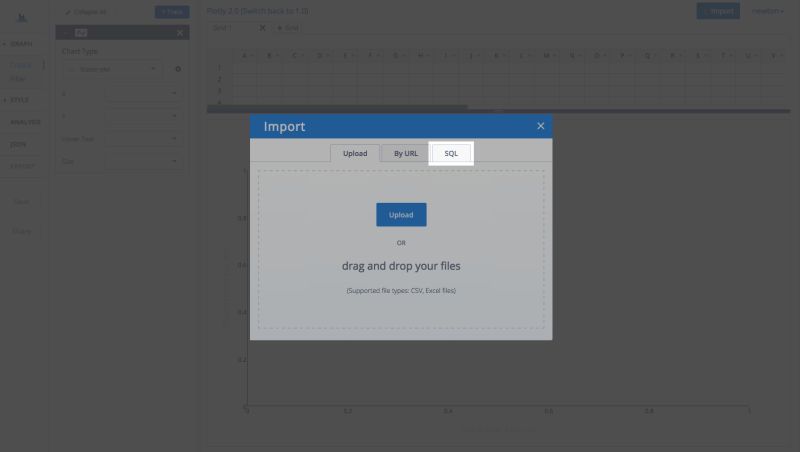The image size is (800, 452).
Task: Open the Create panel in sidebar
Action: point(21,65)
